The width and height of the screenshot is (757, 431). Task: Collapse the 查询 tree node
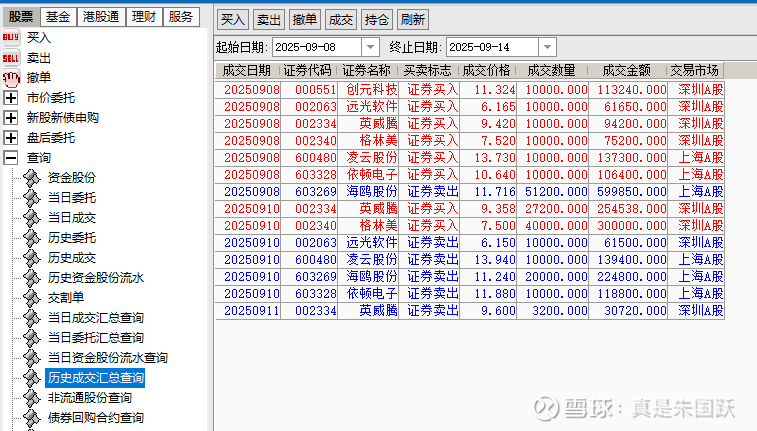[x=11, y=158]
